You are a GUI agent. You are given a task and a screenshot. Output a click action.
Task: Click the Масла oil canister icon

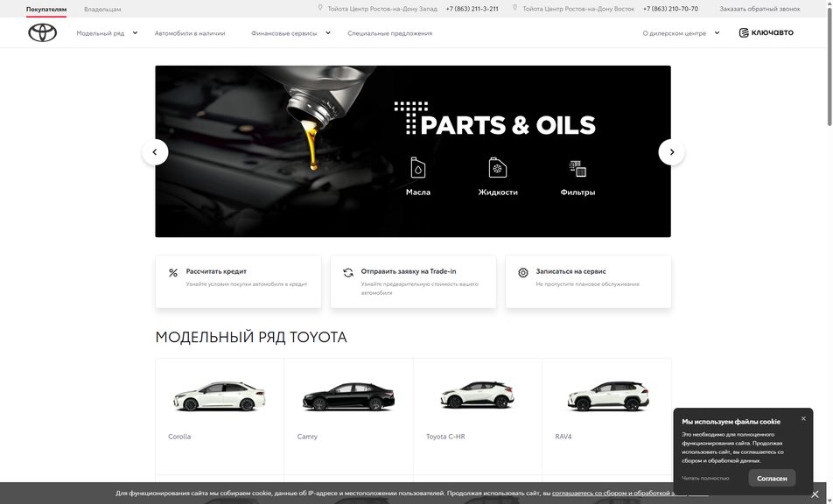coord(418,167)
